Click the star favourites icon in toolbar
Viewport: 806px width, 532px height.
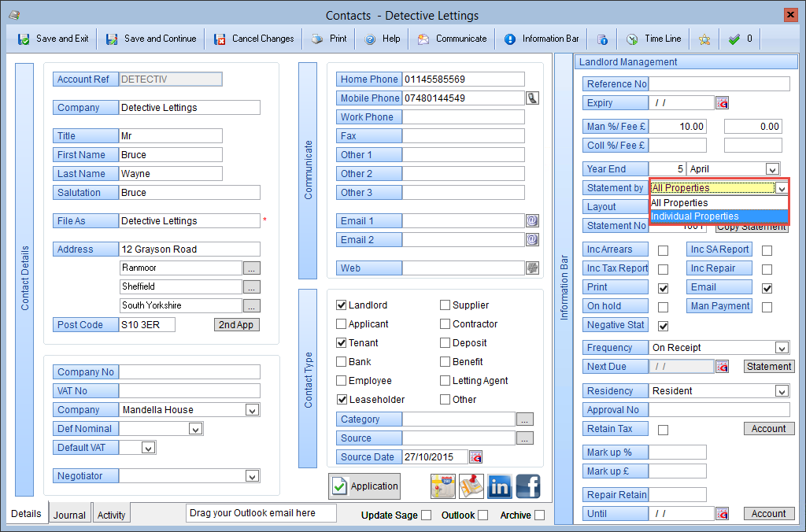704,39
